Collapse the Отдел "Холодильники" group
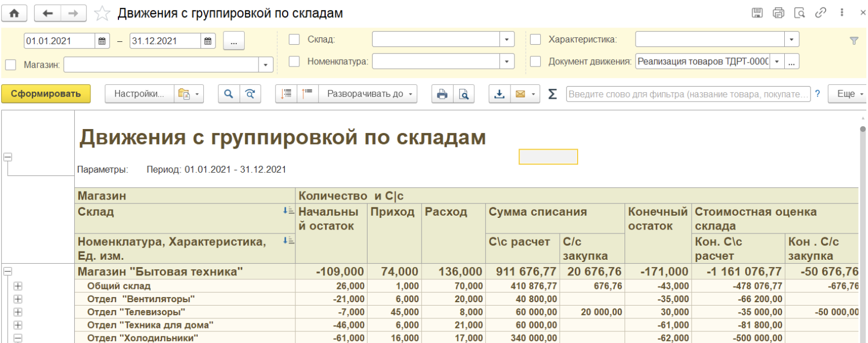Image resolution: width=868 pixels, height=343 pixels. (18, 338)
